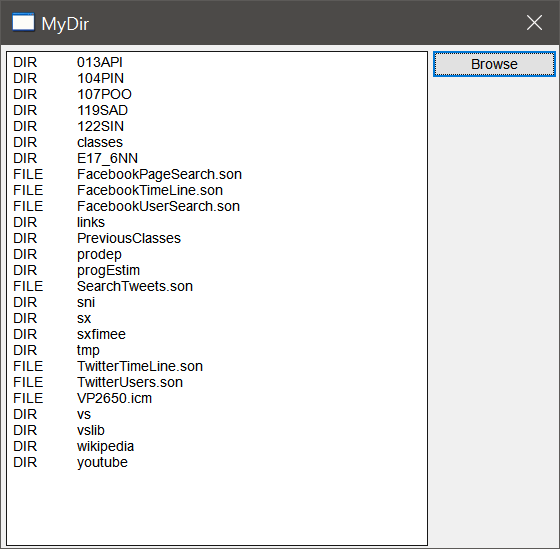
Task: Close the MyDir window
Action: coord(534,23)
